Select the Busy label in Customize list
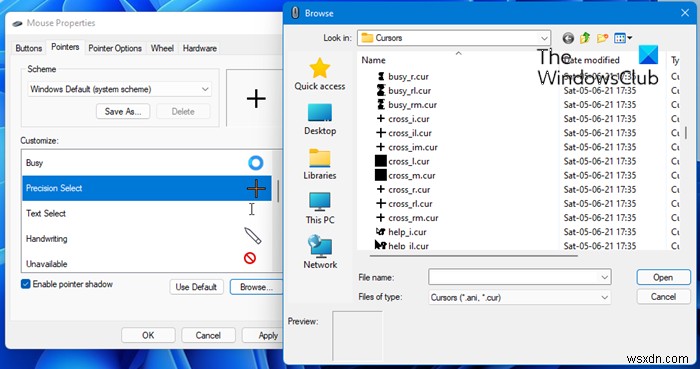The height and width of the screenshot is (369, 700). (x=34, y=163)
